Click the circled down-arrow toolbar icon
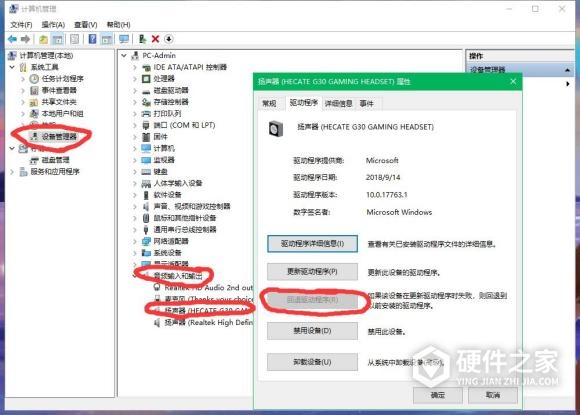The image size is (580, 415). point(169,39)
